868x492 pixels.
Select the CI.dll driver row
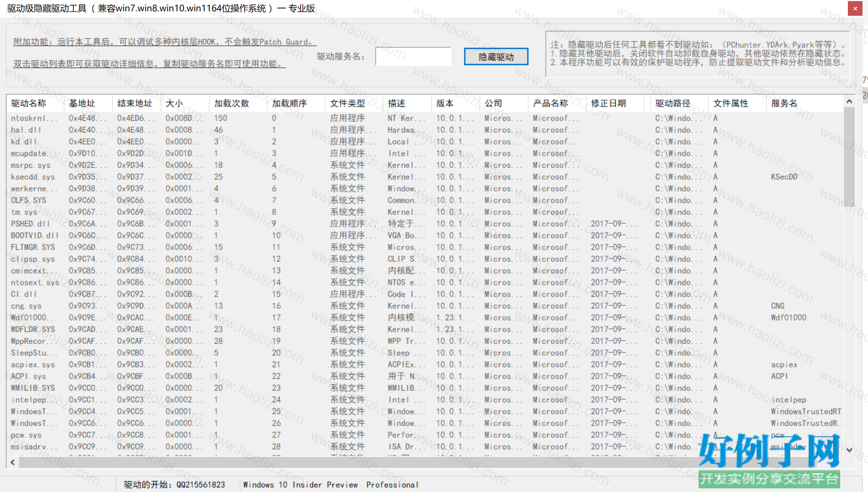[x=425, y=294]
